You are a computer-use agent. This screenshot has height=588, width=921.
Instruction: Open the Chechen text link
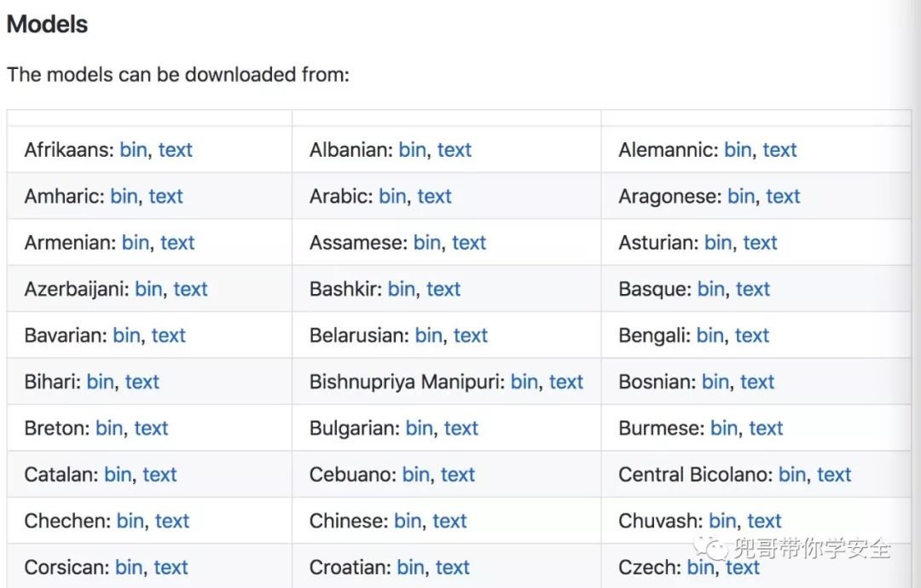click(x=171, y=522)
